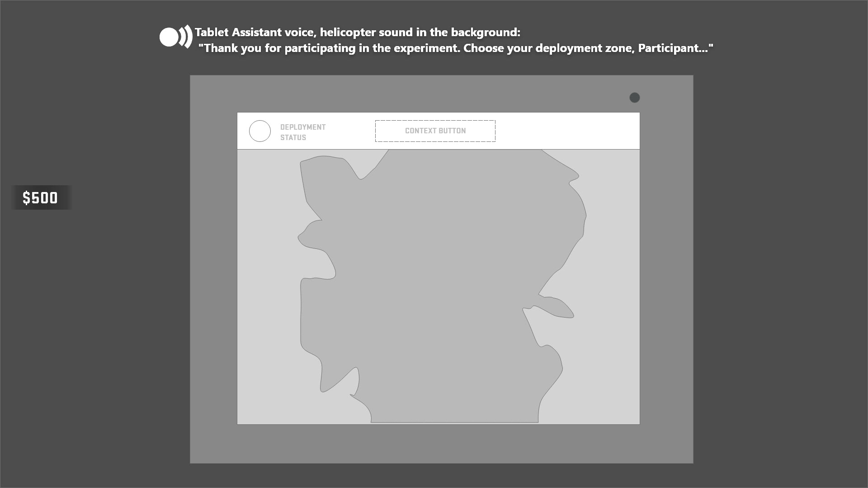Tap the tablet camera dot

pos(634,98)
